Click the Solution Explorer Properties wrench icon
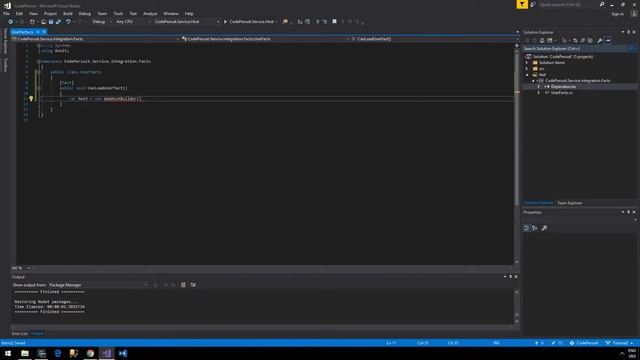The height and width of the screenshot is (360, 640). [x=600, y=40]
